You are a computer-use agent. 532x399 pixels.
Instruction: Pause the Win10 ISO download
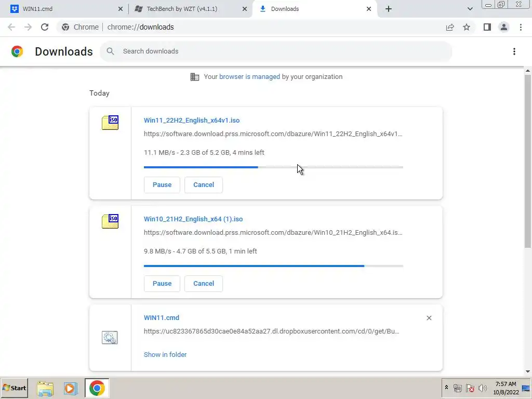162,284
